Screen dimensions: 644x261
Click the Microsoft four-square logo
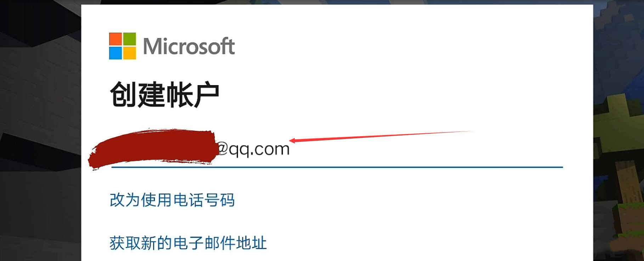coord(123,46)
